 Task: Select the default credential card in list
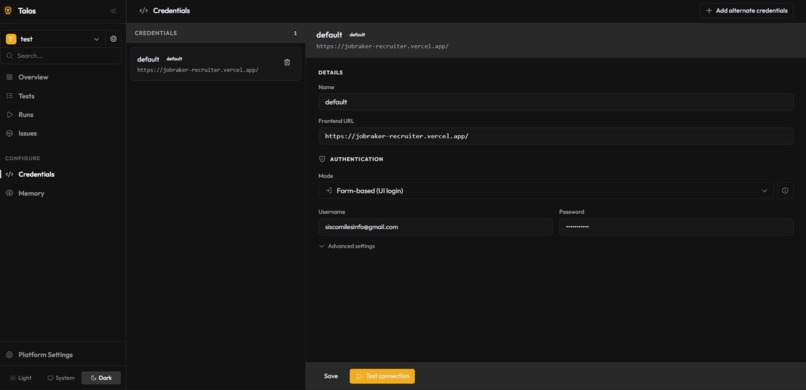215,64
